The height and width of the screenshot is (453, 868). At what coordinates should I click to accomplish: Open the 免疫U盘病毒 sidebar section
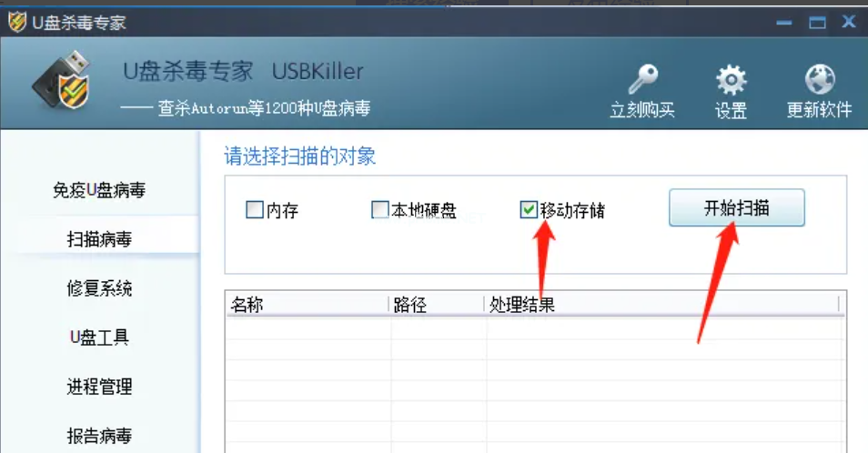pyautogui.click(x=99, y=191)
